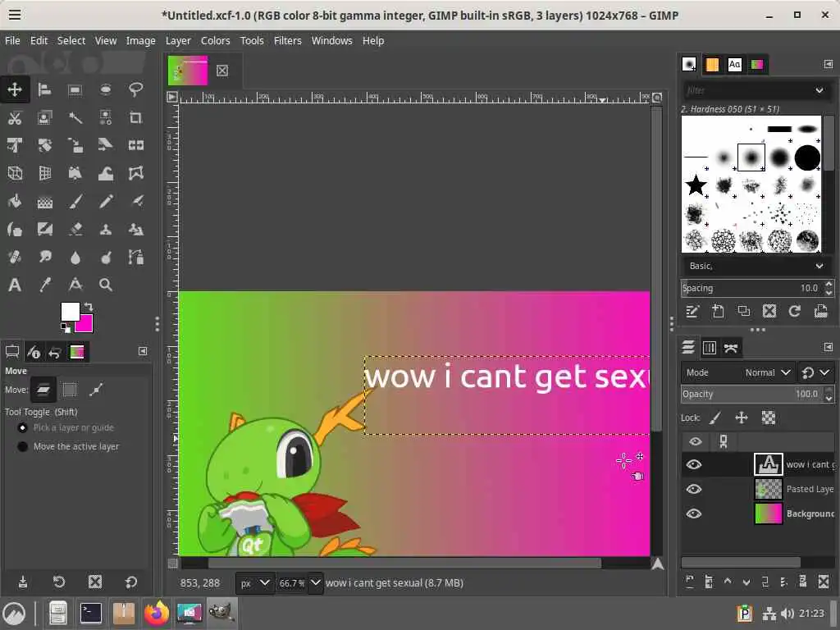
Task: Choose the Rectangle Select tool
Action: click(75, 89)
